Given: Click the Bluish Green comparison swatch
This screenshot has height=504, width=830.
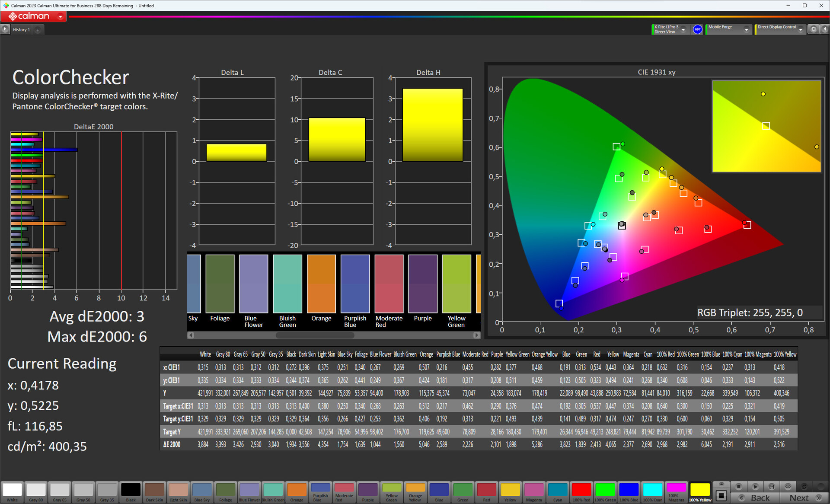Looking at the screenshot, I should pyautogui.click(x=287, y=284).
